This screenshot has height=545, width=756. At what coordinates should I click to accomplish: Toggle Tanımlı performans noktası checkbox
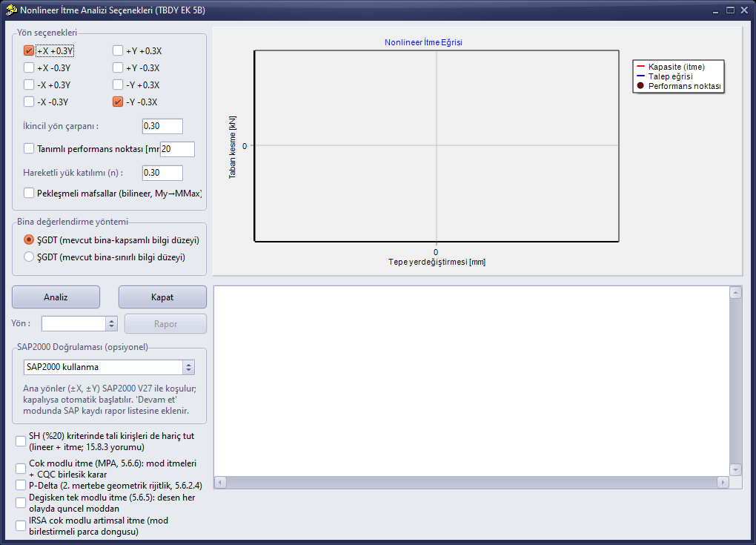(29, 148)
